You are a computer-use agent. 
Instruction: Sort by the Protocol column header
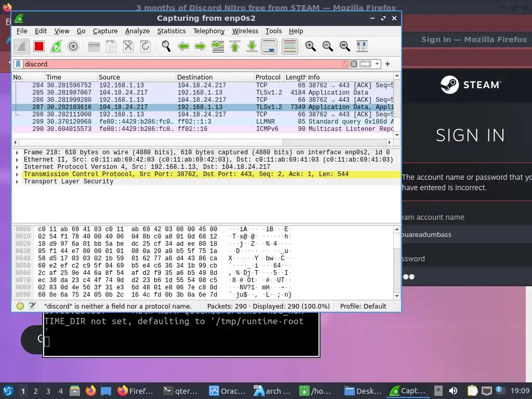(269, 77)
